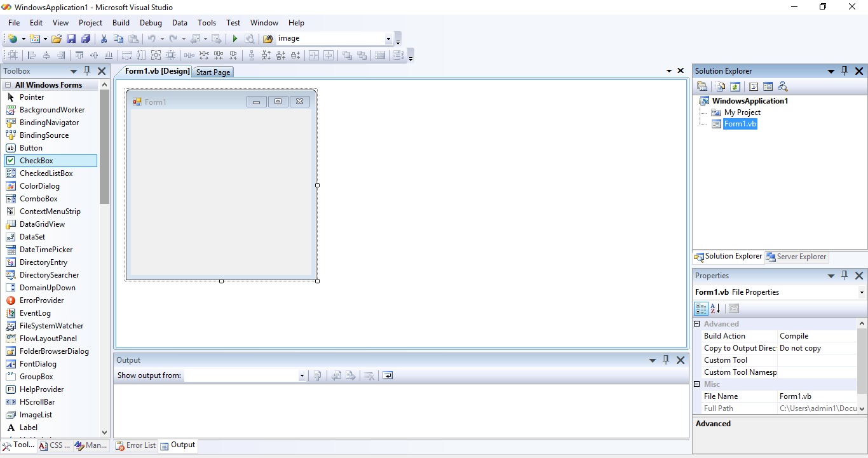Open the 'image' find combo box dropdown

388,39
